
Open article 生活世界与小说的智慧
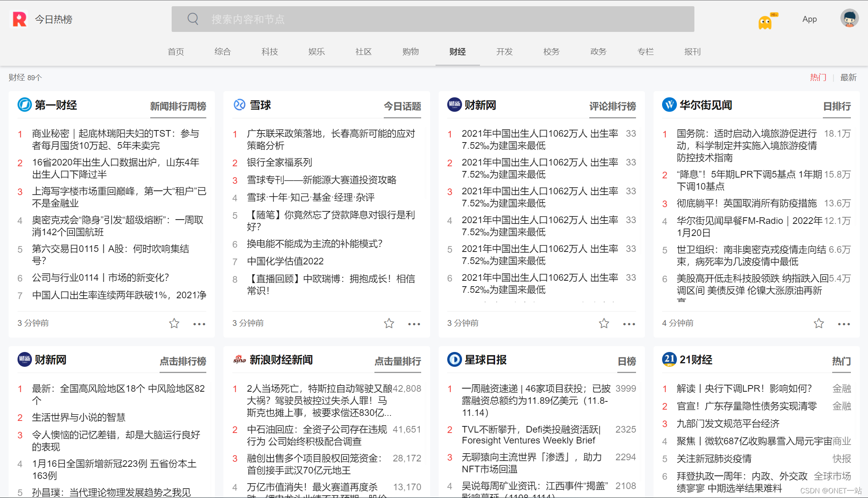(x=79, y=417)
